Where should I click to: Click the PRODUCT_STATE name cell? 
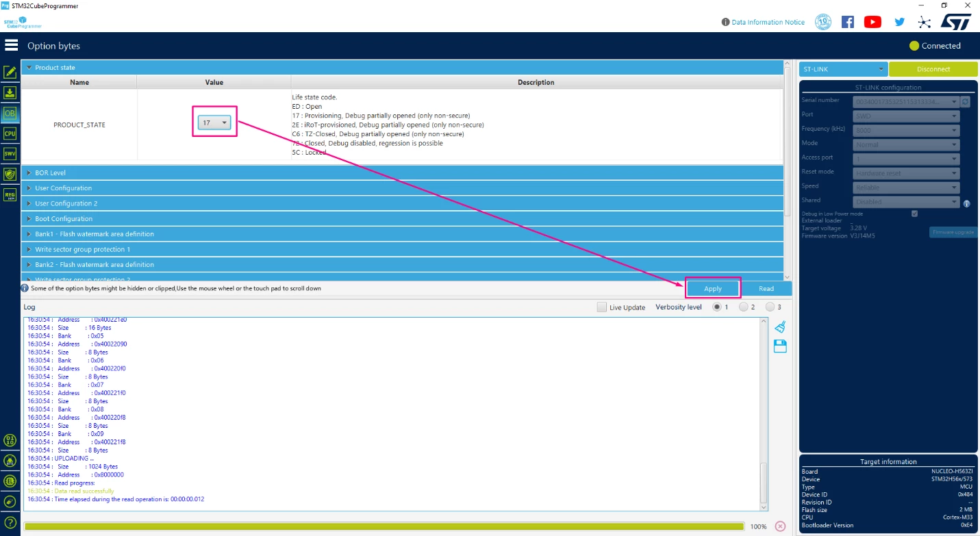[x=79, y=125]
